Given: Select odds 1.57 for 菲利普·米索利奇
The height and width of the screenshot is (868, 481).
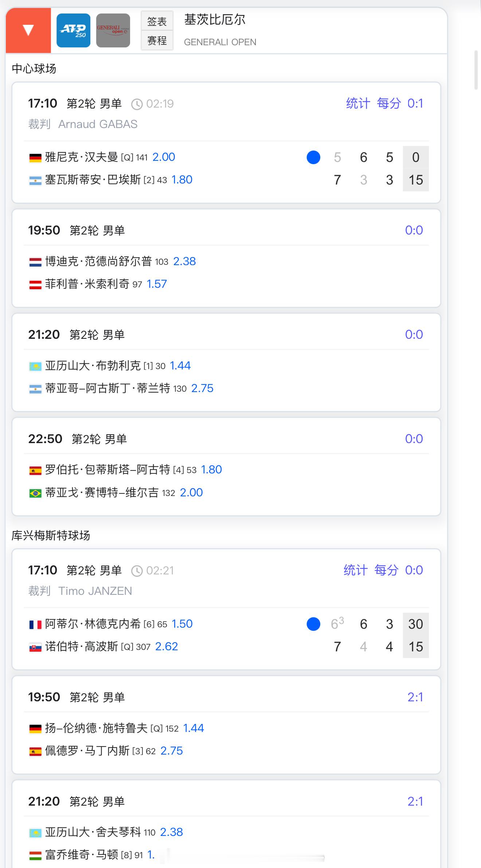Looking at the screenshot, I should (157, 284).
